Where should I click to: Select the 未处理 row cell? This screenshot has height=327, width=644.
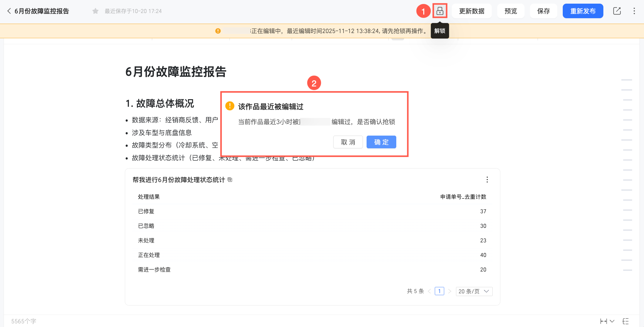(146, 241)
